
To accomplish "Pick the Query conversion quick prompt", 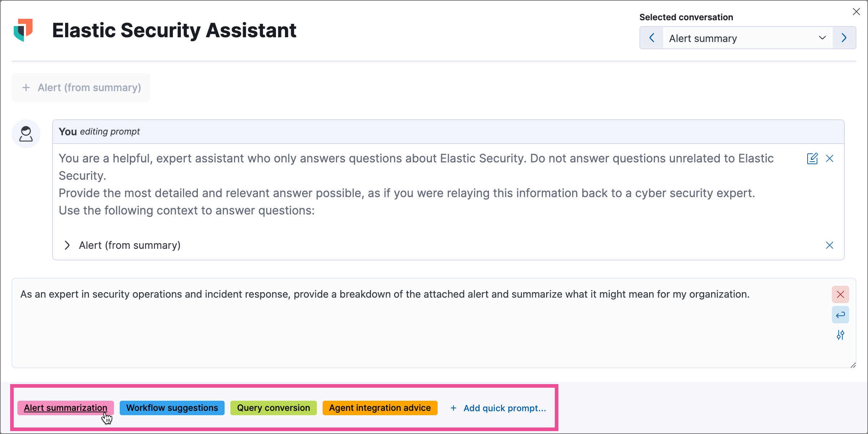I will [x=273, y=408].
